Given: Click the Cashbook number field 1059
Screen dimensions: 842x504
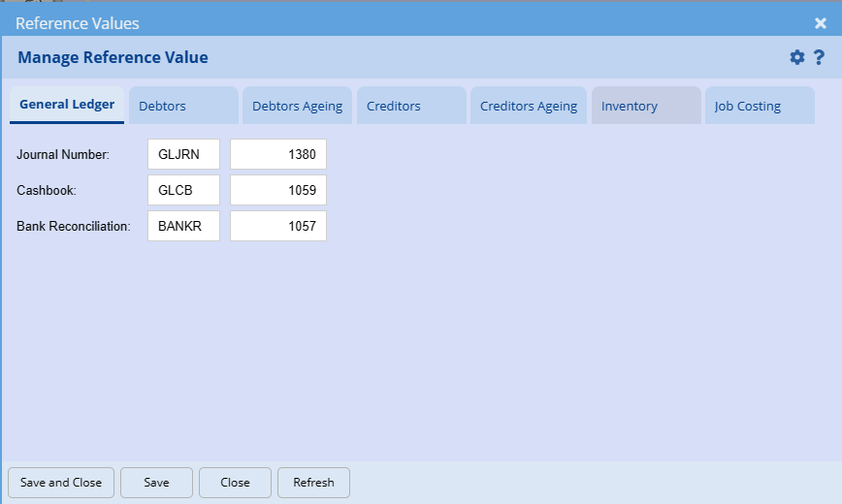Looking at the screenshot, I should (x=278, y=190).
